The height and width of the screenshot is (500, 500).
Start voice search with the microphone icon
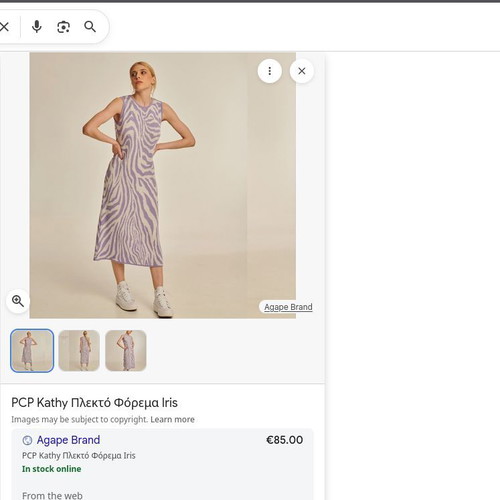tap(37, 27)
